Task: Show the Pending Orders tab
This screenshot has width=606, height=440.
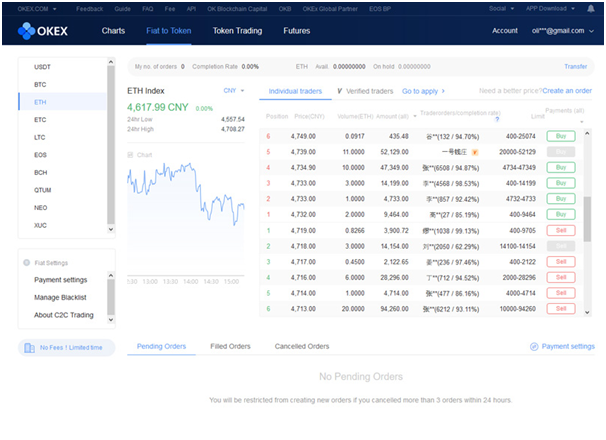Action: (x=161, y=346)
